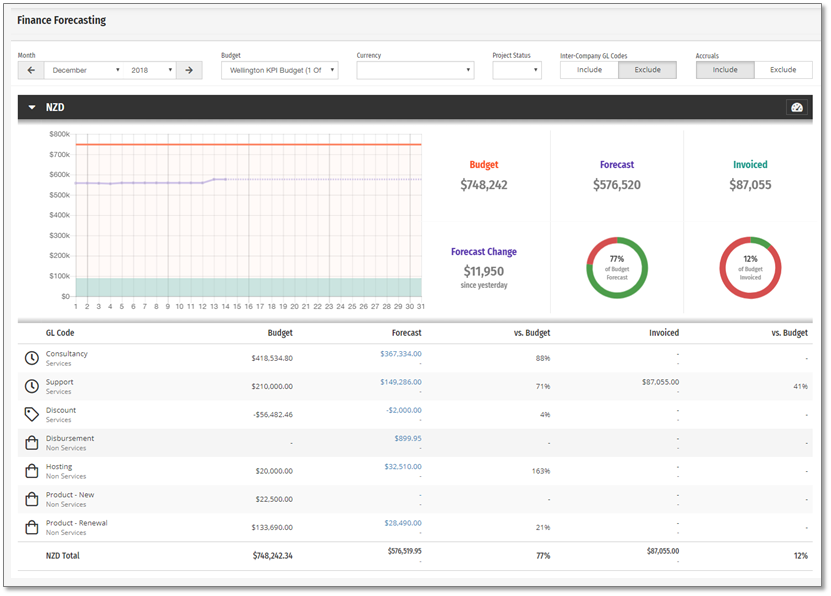Open the December month dropdown
The height and width of the screenshot is (596, 831).
[85, 70]
